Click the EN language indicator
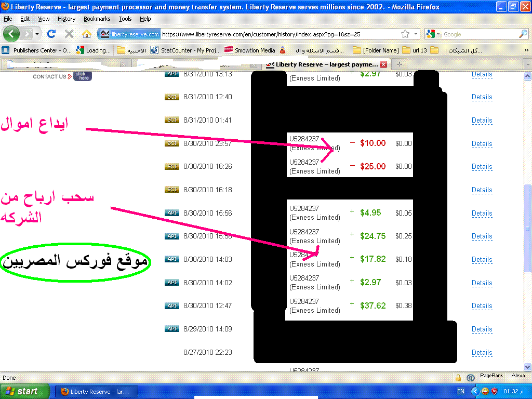532x399 pixels. (460, 392)
